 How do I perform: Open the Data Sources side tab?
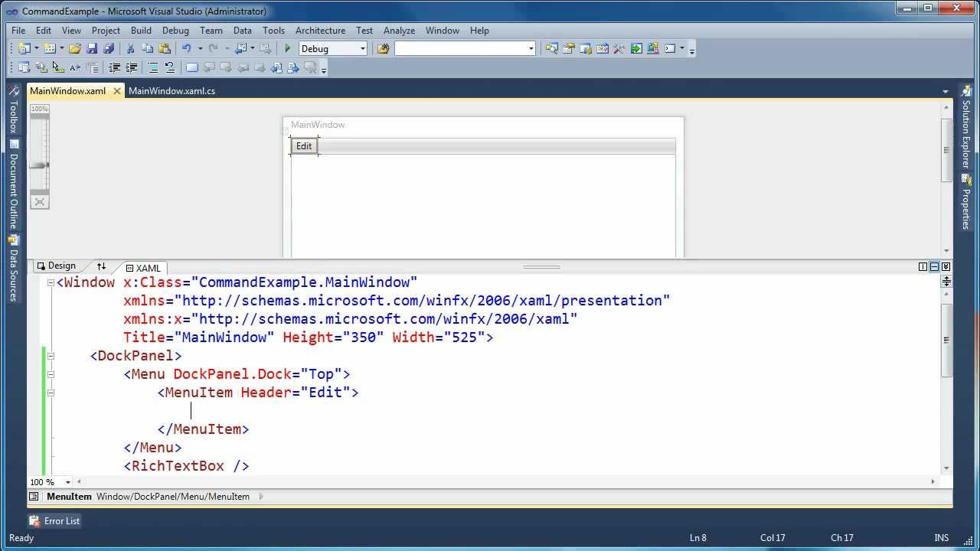(x=13, y=268)
